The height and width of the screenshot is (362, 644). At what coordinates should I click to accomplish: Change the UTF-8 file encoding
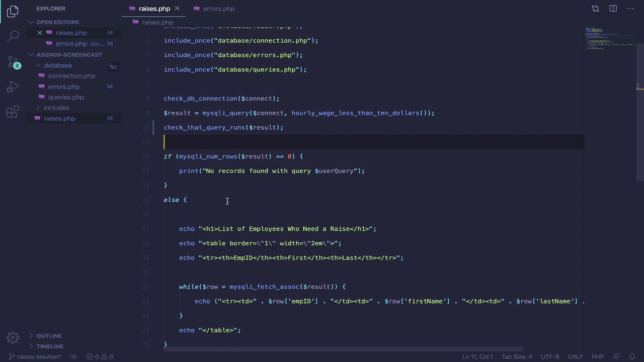coord(550,357)
